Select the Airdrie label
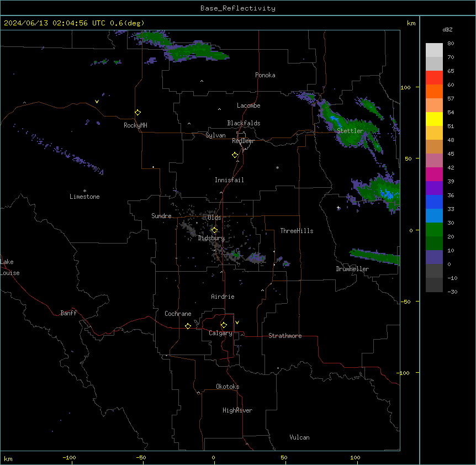 coord(223,297)
